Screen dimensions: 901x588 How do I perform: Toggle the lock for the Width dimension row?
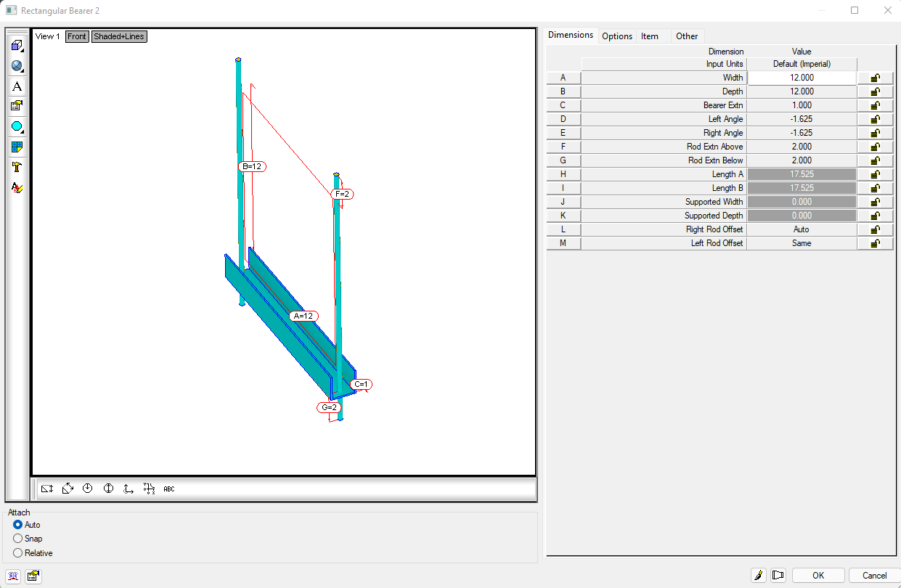(x=875, y=78)
